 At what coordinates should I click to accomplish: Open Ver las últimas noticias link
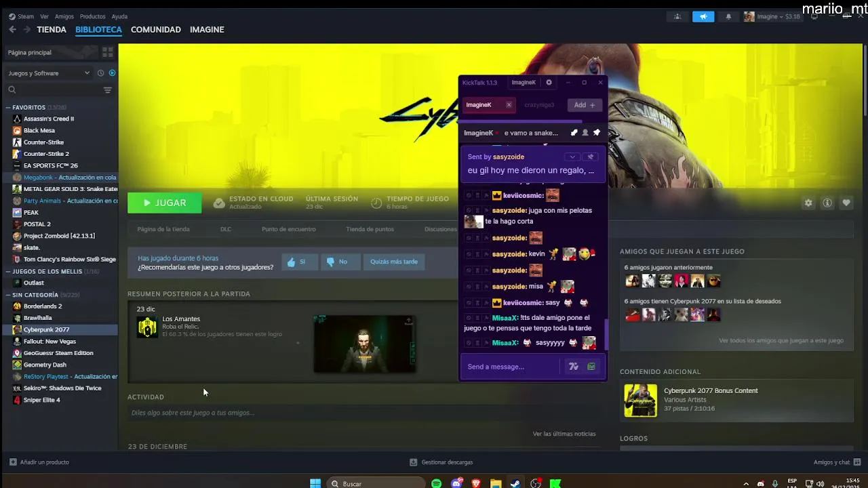(x=564, y=434)
